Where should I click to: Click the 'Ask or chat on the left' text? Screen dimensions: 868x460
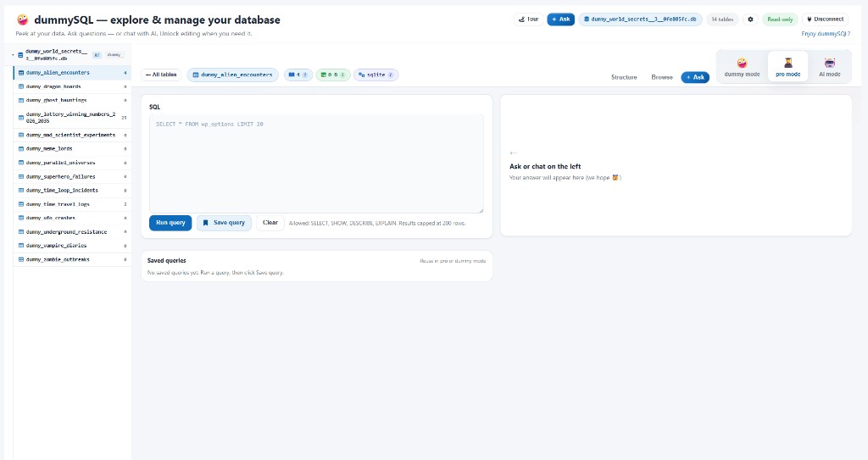[x=545, y=166]
